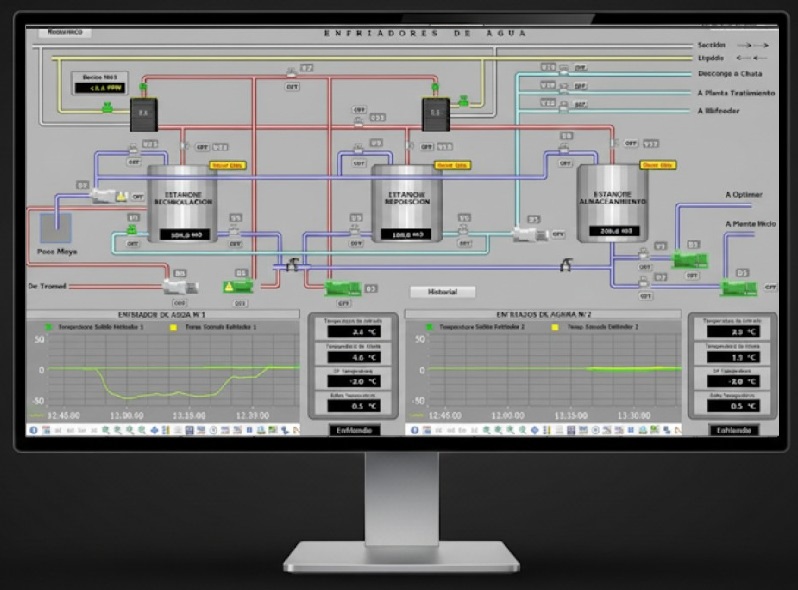Click the green pump feeding A Planta Hielo
The height and width of the screenshot is (590, 798).
[x=738, y=287]
